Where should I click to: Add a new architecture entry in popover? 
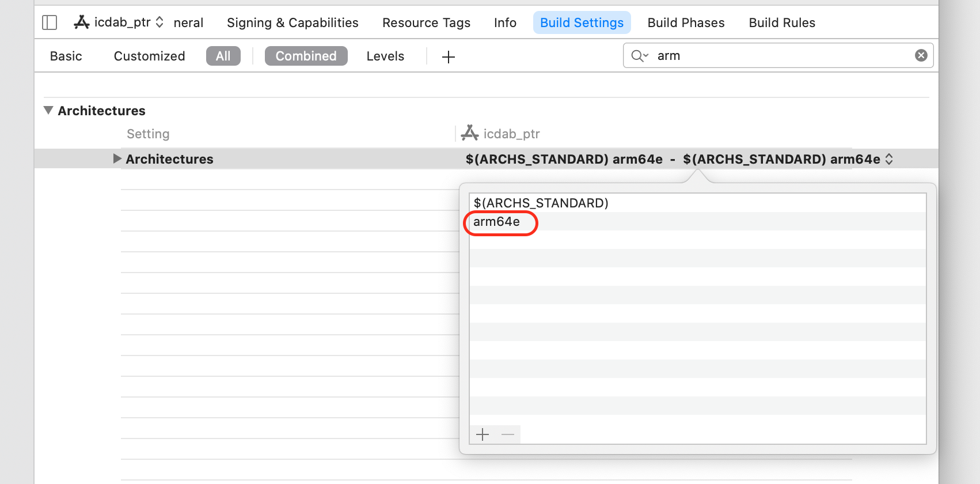click(x=483, y=434)
